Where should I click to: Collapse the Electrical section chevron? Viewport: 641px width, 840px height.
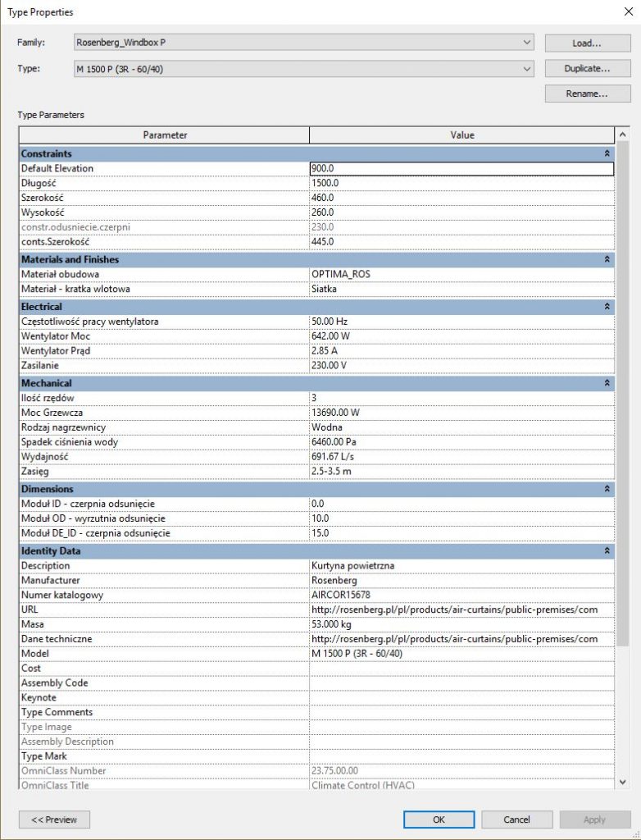607,307
